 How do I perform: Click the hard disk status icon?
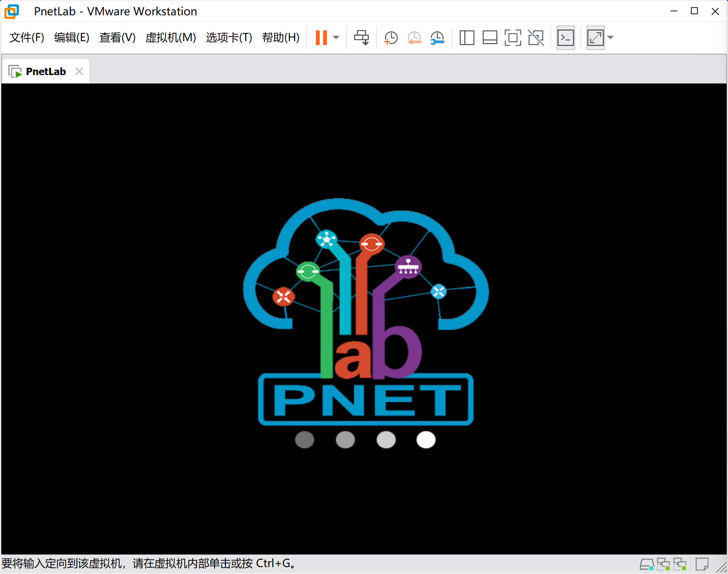(x=647, y=565)
